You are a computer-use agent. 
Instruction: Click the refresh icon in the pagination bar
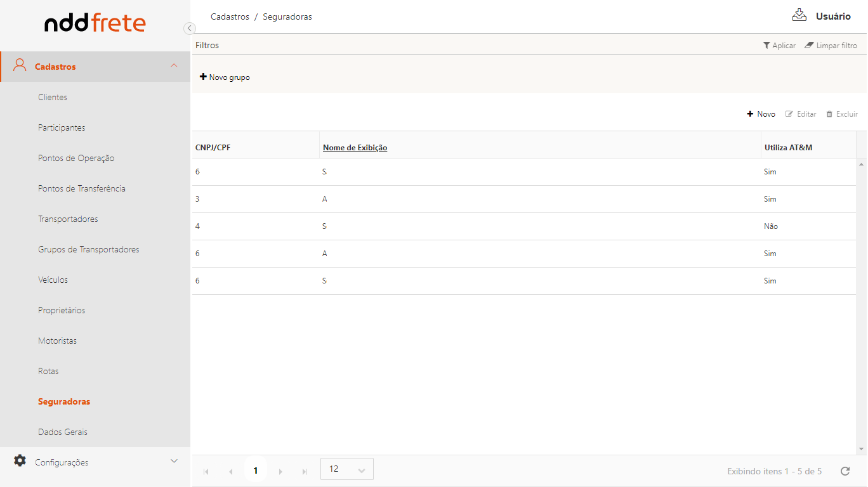[x=845, y=471]
